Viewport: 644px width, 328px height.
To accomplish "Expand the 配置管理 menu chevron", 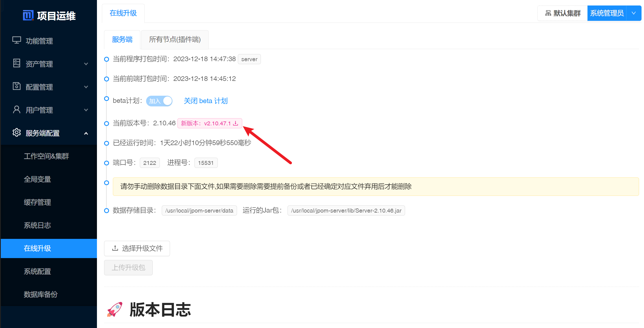I will [86, 87].
